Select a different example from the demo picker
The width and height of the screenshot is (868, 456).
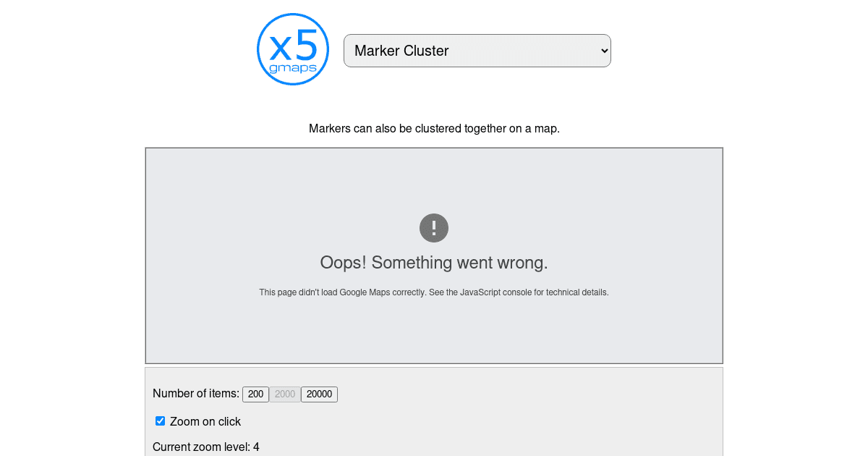pos(477,50)
